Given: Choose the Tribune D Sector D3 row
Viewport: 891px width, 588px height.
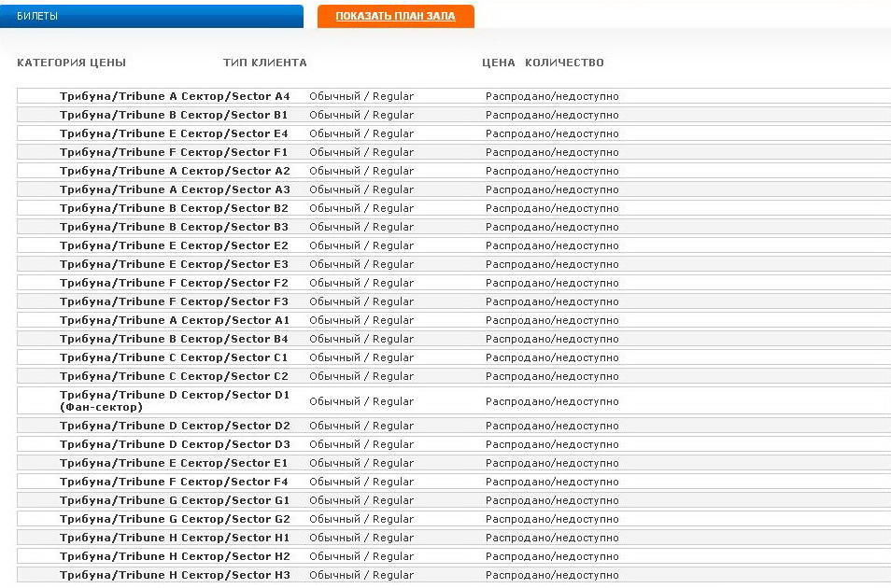Looking at the screenshot, I should (x=175, y=444).
